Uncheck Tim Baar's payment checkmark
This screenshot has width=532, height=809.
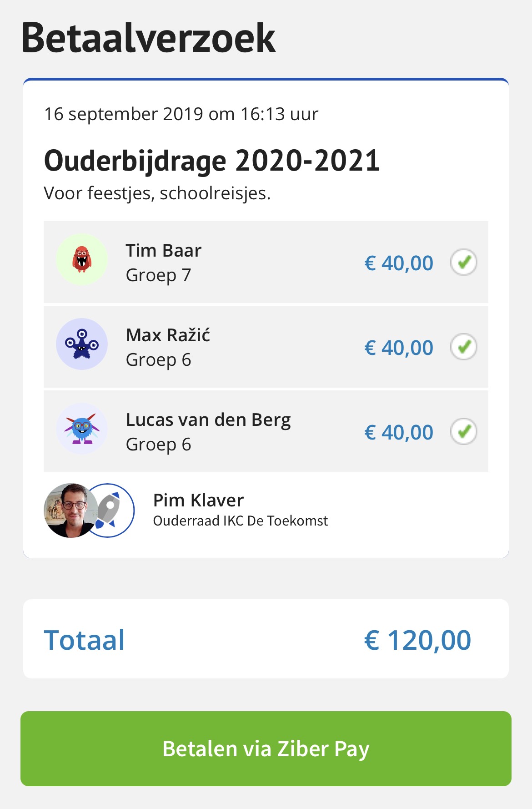tap(464, 263)
